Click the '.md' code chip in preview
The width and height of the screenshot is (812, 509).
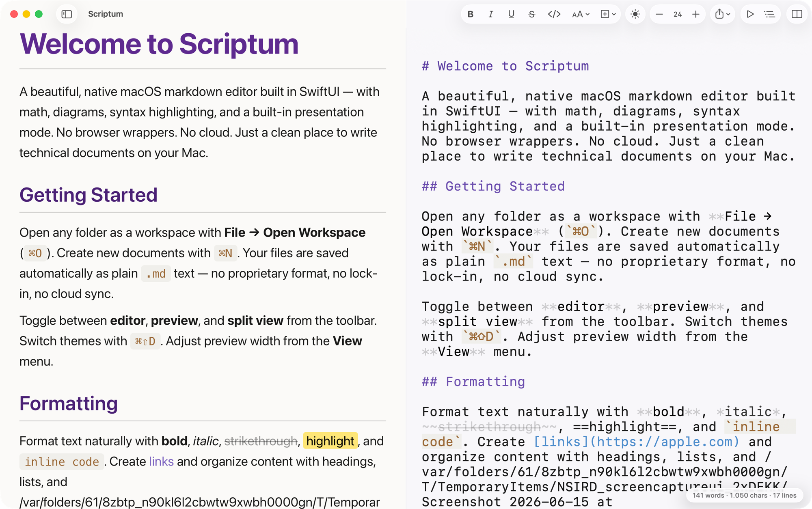tap(156, 274)
